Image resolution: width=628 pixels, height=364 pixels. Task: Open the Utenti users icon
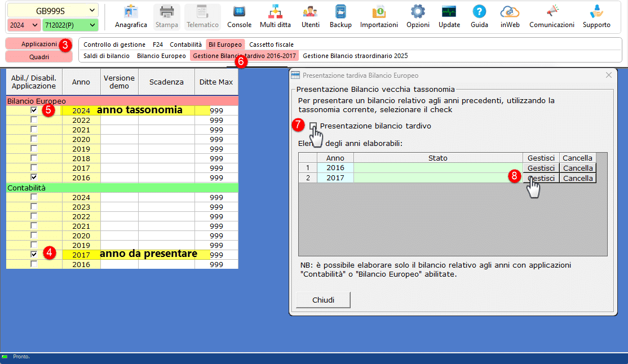pyautogui.click(x=310, y=16)
